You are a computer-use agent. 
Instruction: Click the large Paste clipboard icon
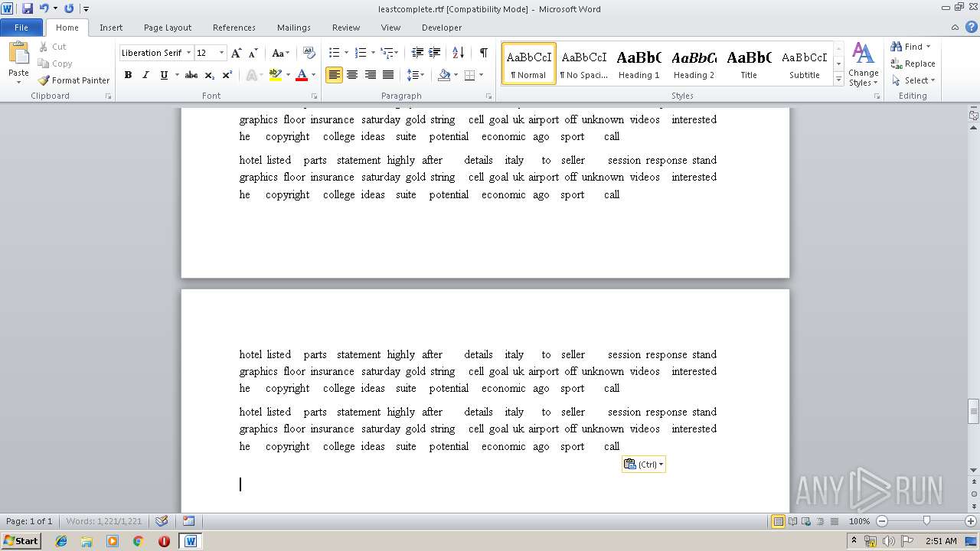(18, 54)
